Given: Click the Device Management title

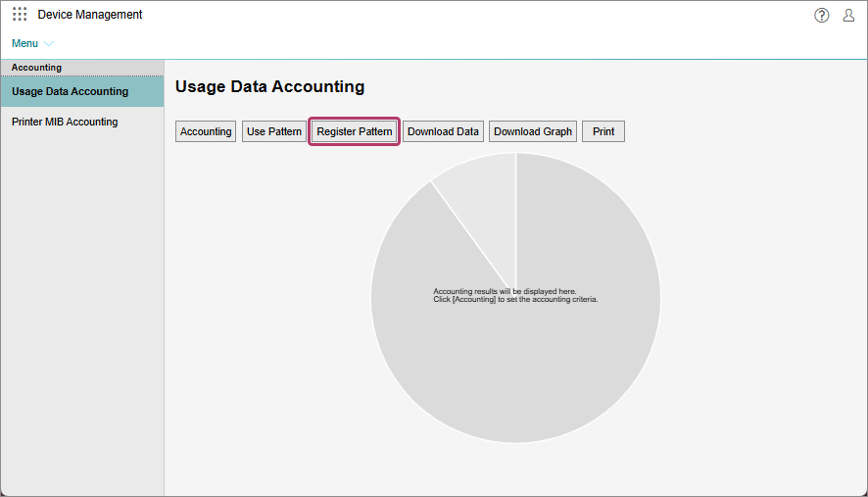Looking at the screenshot, I should click(90, 15).
